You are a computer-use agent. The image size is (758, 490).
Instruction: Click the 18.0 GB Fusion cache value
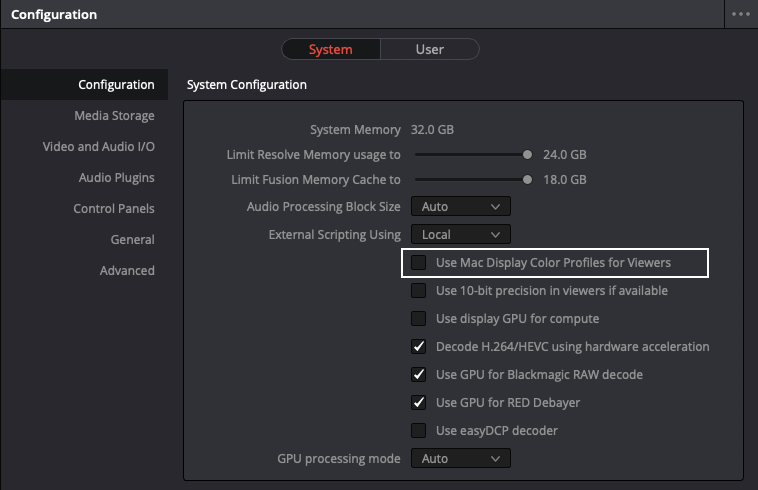[x=565, y=180]
